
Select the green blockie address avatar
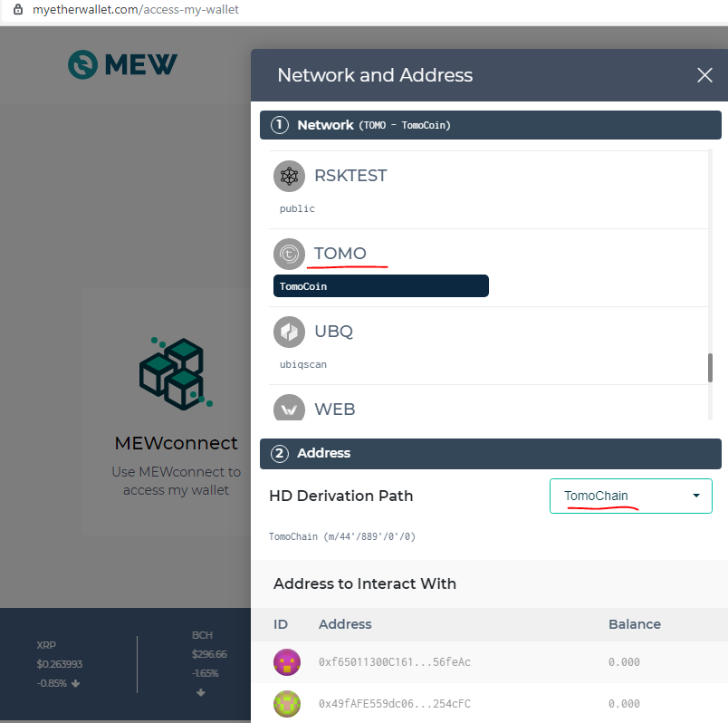[x=286, y=704]
